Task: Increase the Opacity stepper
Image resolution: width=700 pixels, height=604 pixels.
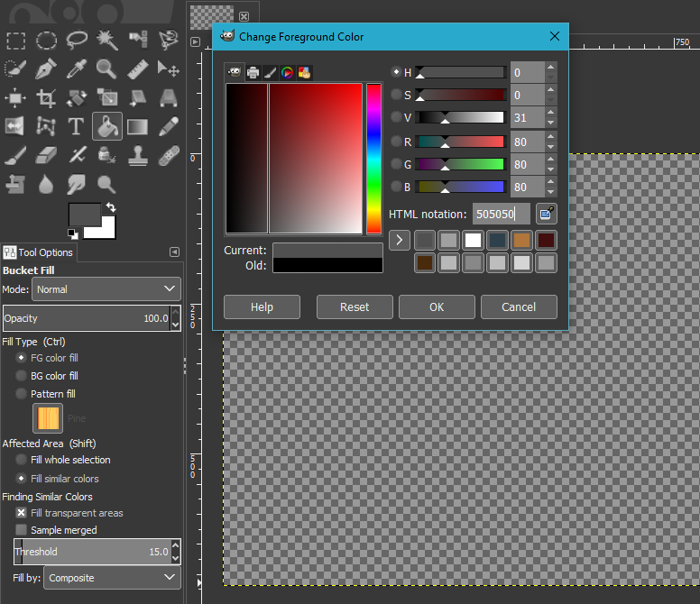Action: point(176,311)
